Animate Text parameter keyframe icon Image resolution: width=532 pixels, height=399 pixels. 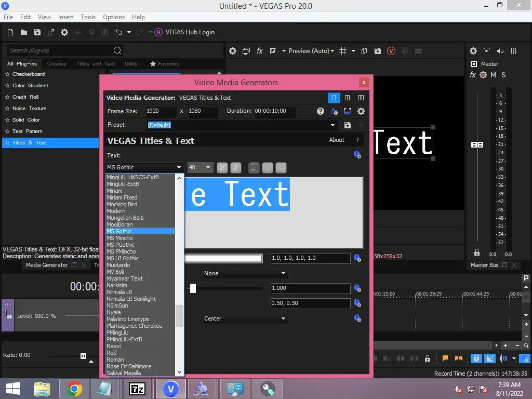tap(357, 155)
